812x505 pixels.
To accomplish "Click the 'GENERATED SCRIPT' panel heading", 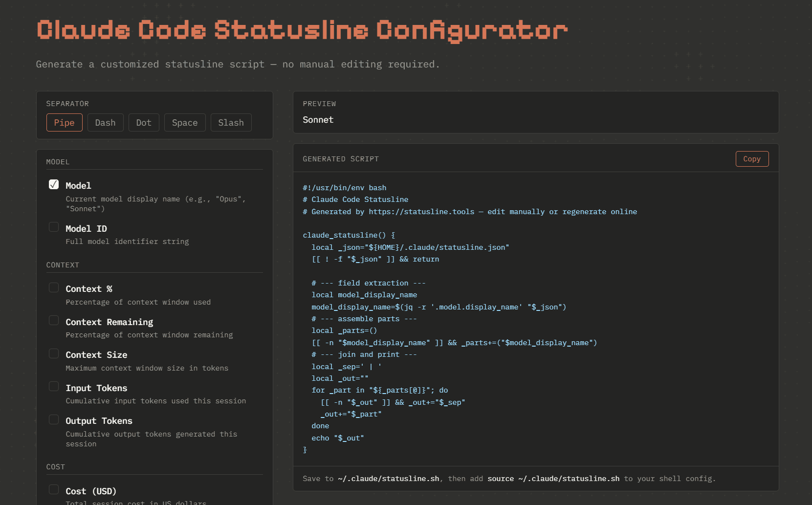I will tap(341, 159).
